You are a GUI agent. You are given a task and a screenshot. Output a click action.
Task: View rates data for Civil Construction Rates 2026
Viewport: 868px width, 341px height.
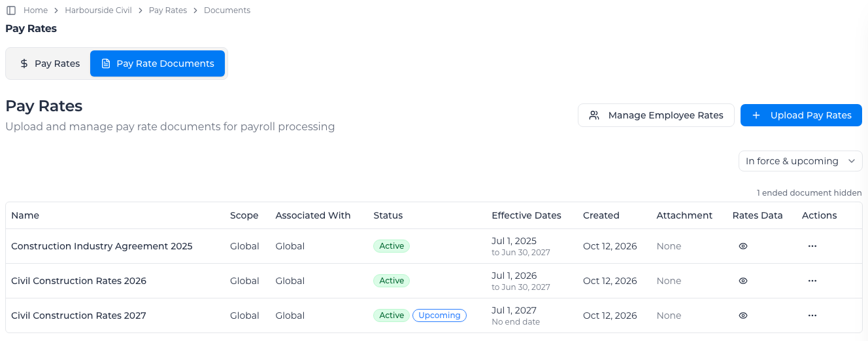743,281
